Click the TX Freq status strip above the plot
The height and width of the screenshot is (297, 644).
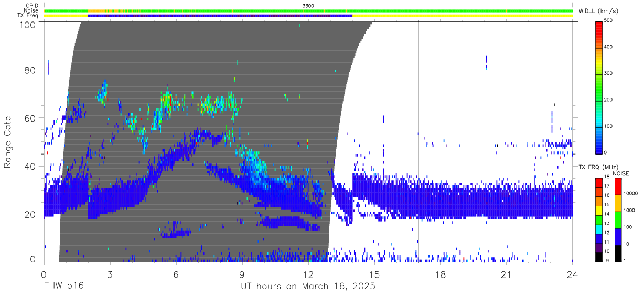click(x=308, y=16)
